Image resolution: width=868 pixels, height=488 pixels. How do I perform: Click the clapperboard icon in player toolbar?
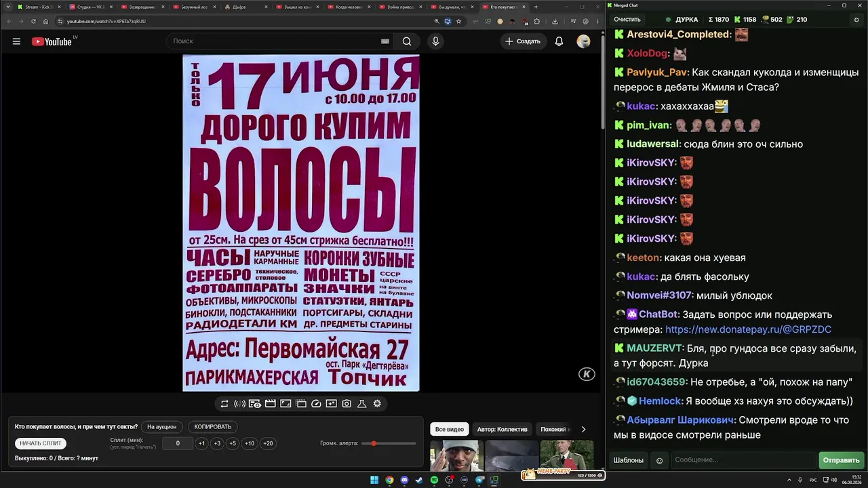(x=270, y=403)
